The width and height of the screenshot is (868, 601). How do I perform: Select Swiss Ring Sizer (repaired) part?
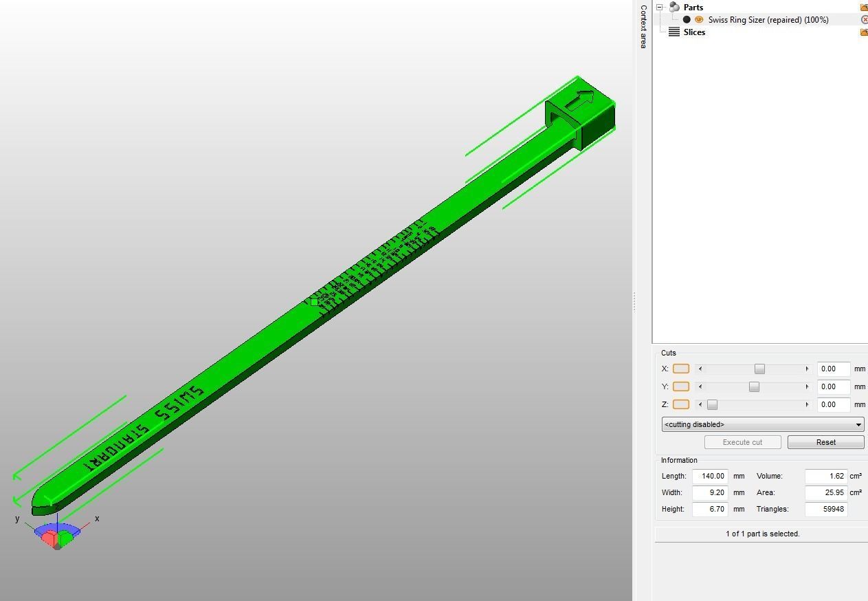point(768,20)
